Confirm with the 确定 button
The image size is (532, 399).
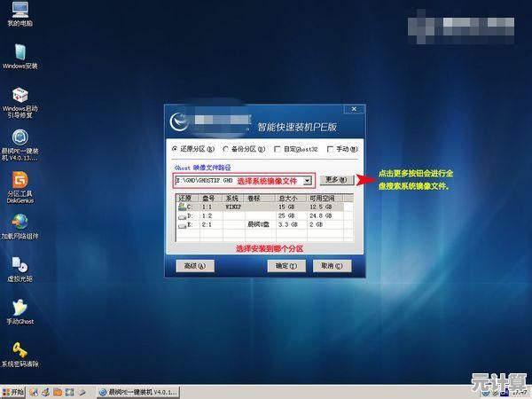pos(284,265)
